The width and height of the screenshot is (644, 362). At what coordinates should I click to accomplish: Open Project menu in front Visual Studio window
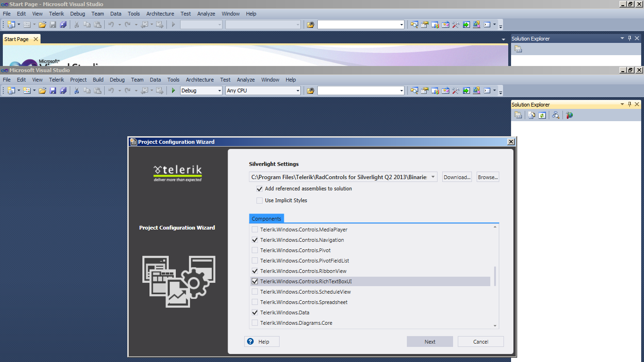tap(78, 80)
